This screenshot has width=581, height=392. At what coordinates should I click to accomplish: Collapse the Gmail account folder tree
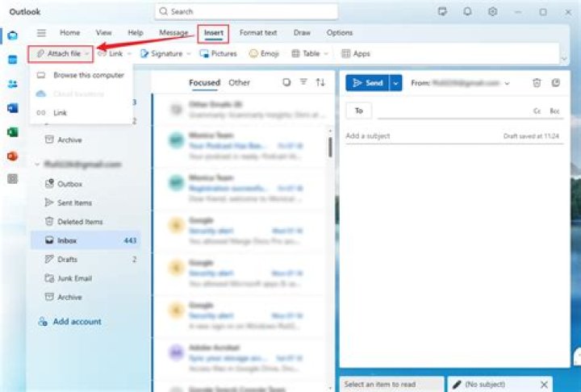[37, 164]
